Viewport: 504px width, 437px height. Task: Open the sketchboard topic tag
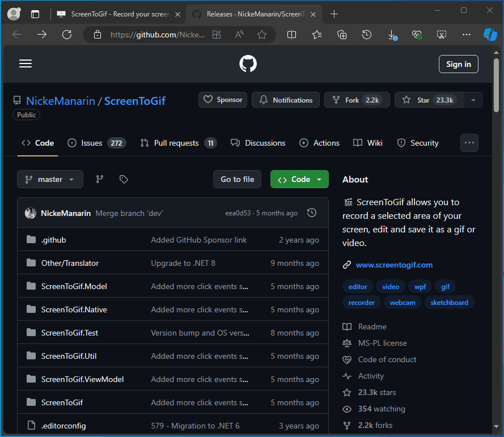coord(450,302)
